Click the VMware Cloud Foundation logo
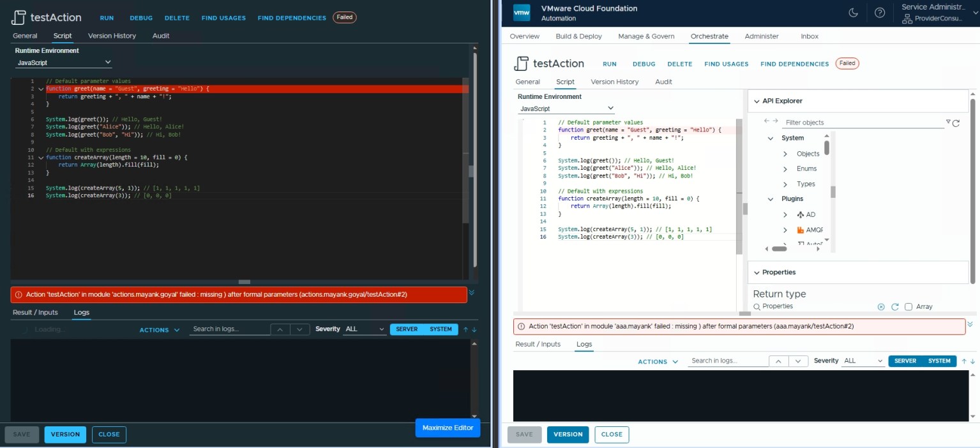 [x=521, y=13]
